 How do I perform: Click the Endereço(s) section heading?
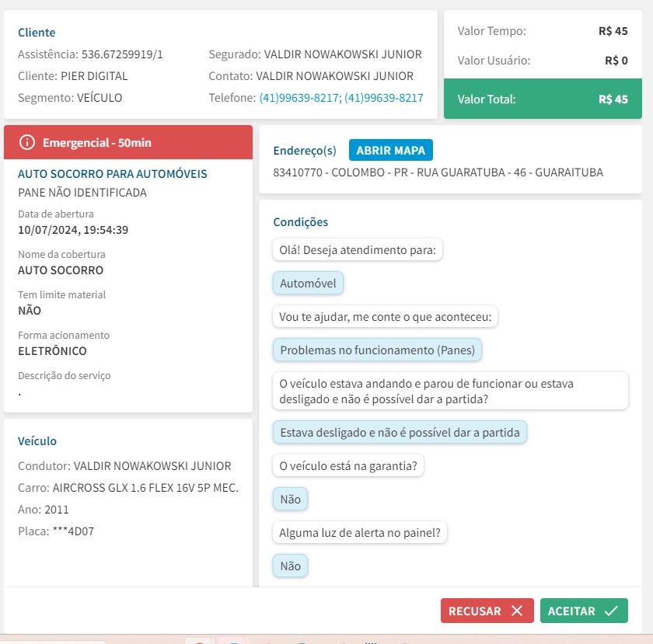point(305,150)
